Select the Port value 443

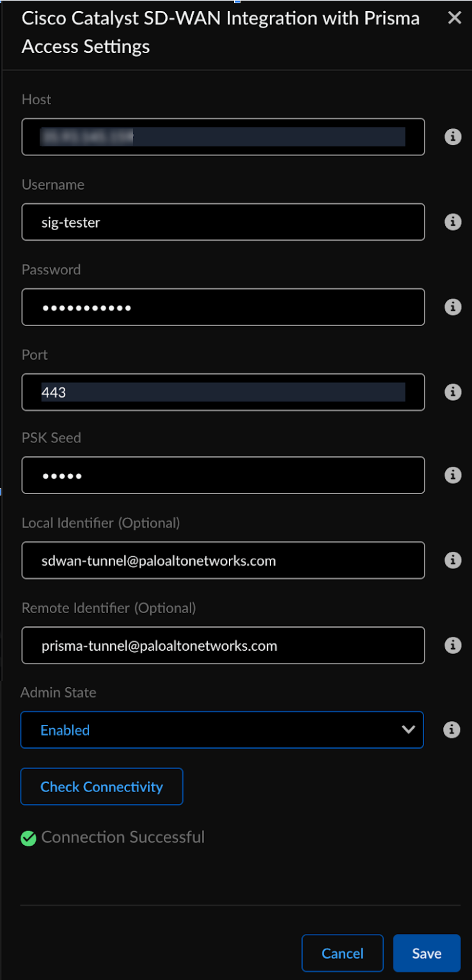pos(223,392)
